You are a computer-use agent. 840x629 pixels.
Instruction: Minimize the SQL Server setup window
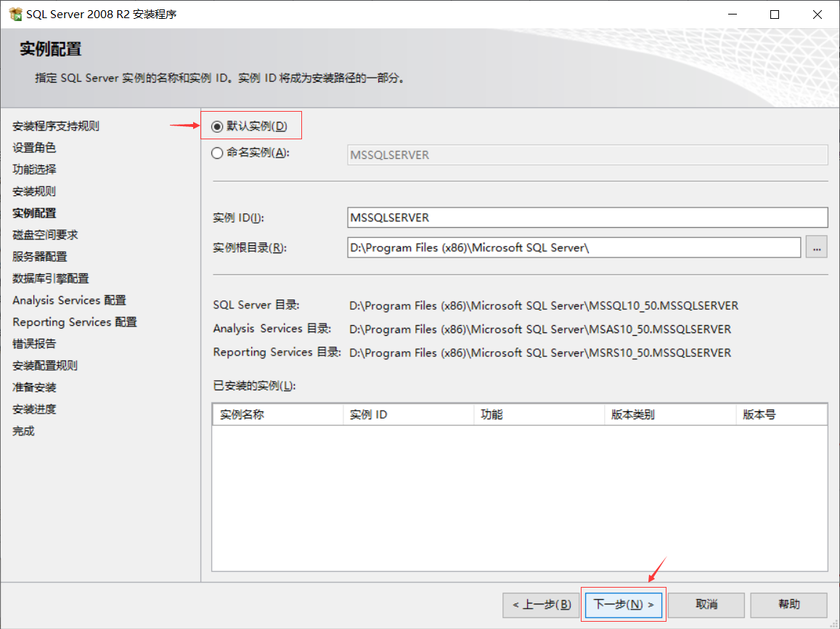[x=733, y=15]
